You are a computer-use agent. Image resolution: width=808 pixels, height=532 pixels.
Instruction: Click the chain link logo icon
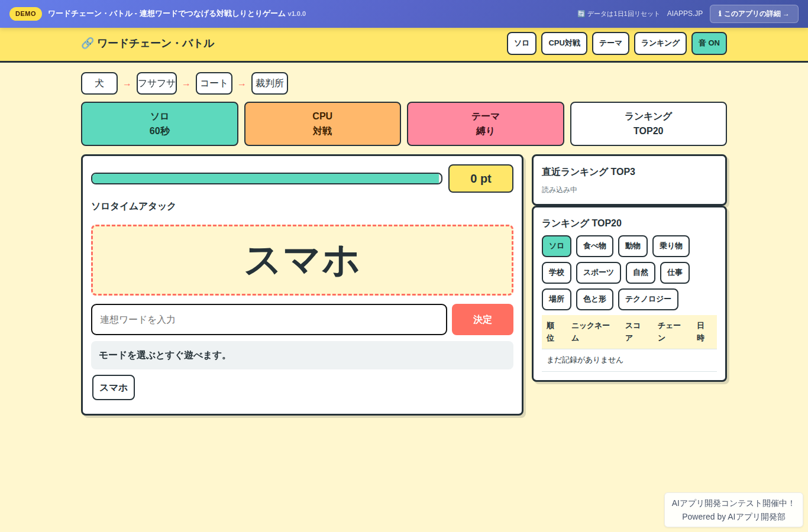88,43
